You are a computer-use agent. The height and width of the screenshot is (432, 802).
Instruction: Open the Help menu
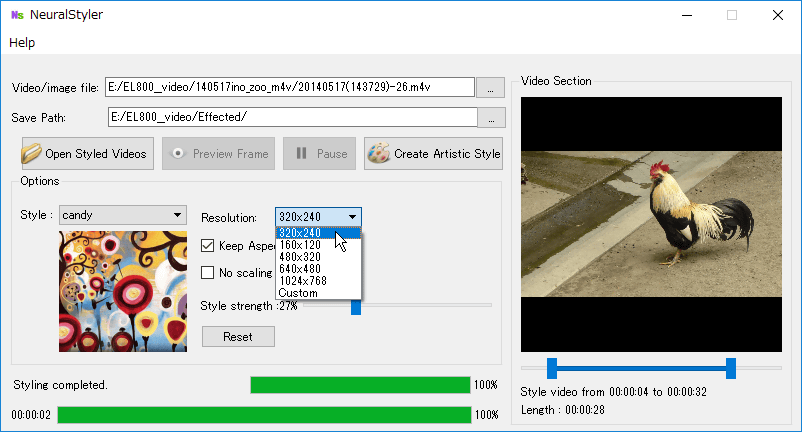(x=22, y=43)
